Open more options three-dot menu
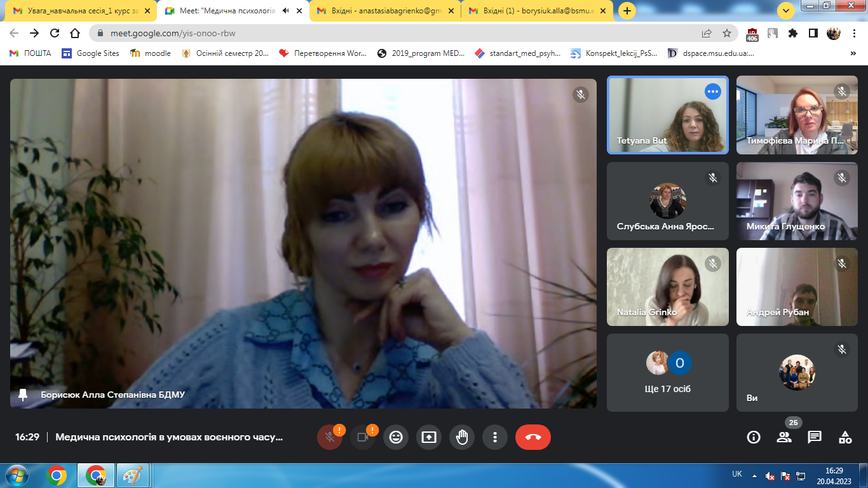 (494, 437)
